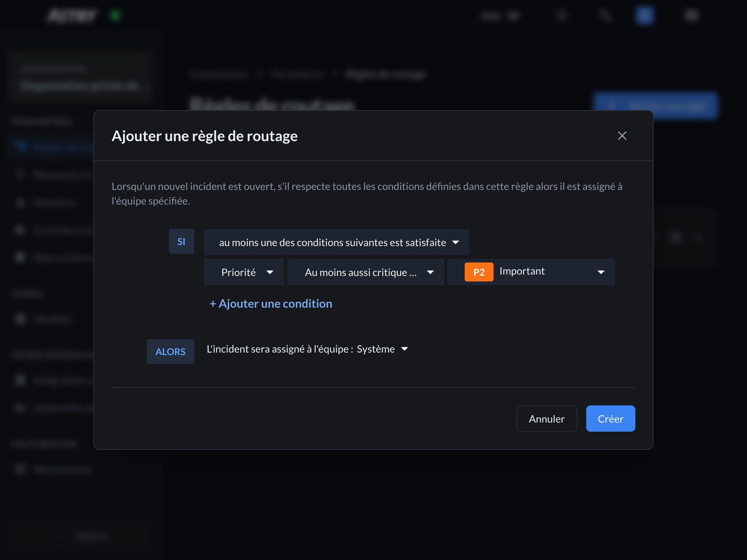Image resolution: width=747 pixels, height=560 pixels.
Task: Click the orange P2 priority badge
Action: (x=479, y=272)
